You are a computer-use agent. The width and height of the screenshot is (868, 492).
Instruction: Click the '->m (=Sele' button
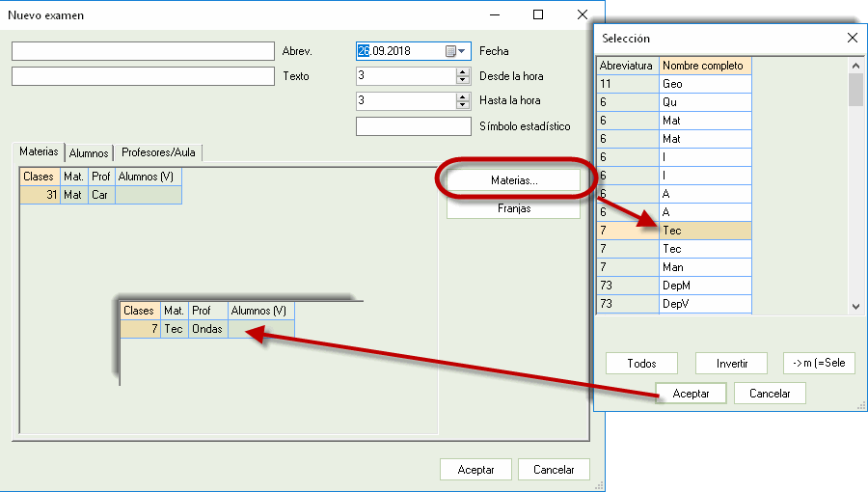click(x=819, y=363)
